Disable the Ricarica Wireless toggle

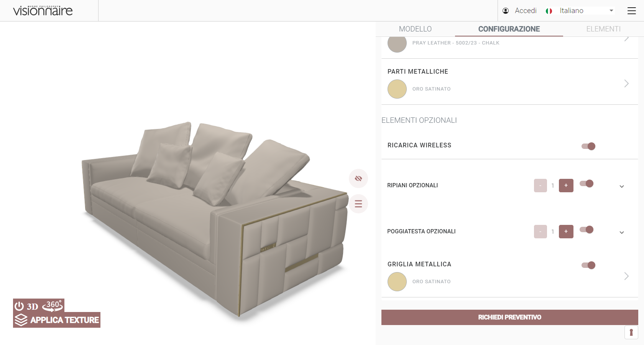point(588,146)
